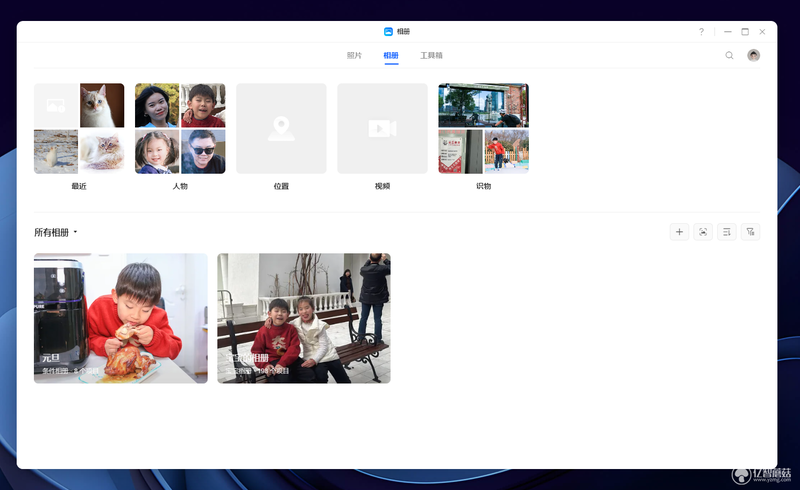Screen dimensions: 800x490
Task: Open the 最近 album collage
Action: click(79, 129)
